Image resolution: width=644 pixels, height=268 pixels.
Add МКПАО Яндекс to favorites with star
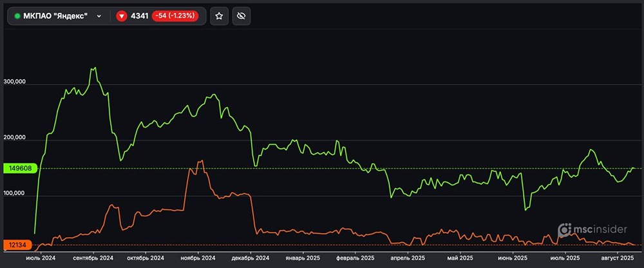pyautogui.click(x=218, y=16)
